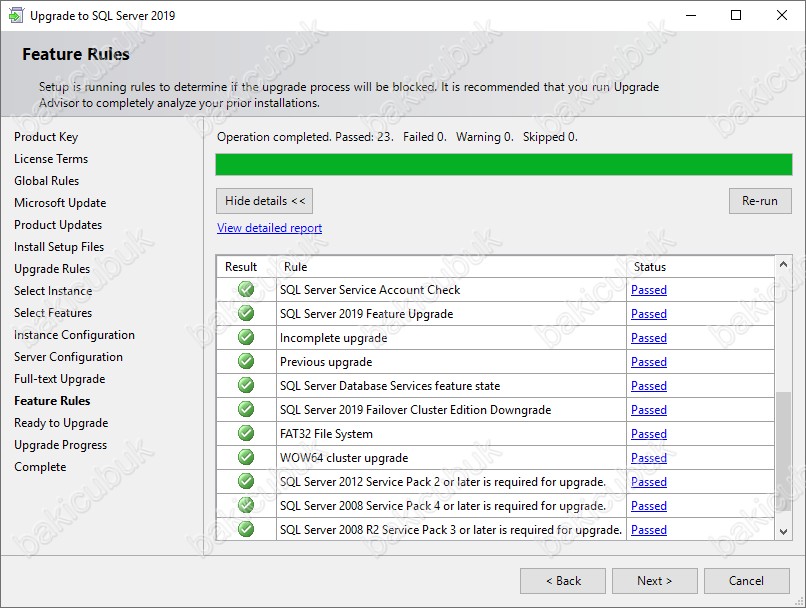The height and width of the screenshot is (608, 806).
Task: Click the green check icon for WOW64 cluster upgrade
Action: coord(246,457)
